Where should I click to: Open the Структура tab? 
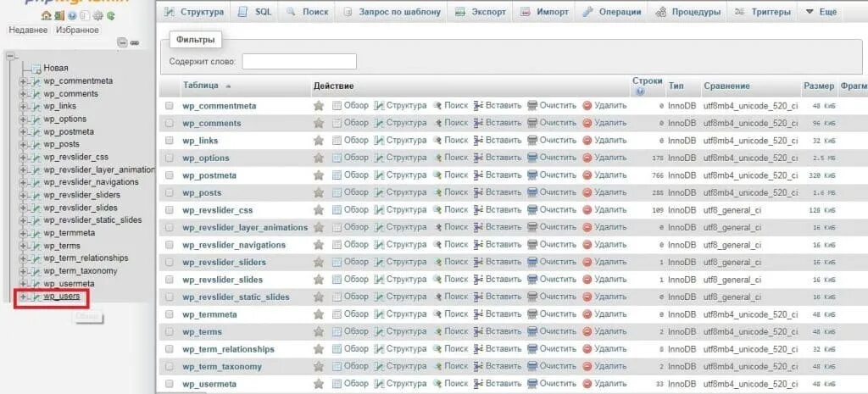point(194,12)
